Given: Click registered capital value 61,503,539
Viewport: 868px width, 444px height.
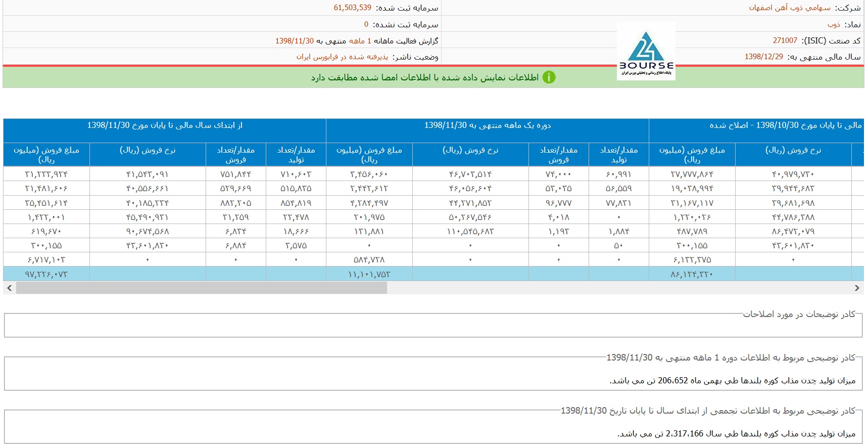Looking at the screenshot, I should (352, 8).
